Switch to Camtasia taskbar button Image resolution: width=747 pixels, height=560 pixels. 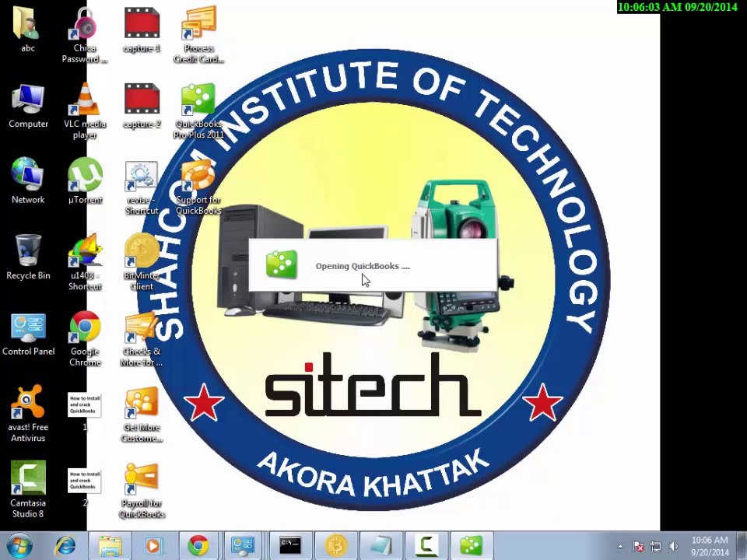coord(426,546)
